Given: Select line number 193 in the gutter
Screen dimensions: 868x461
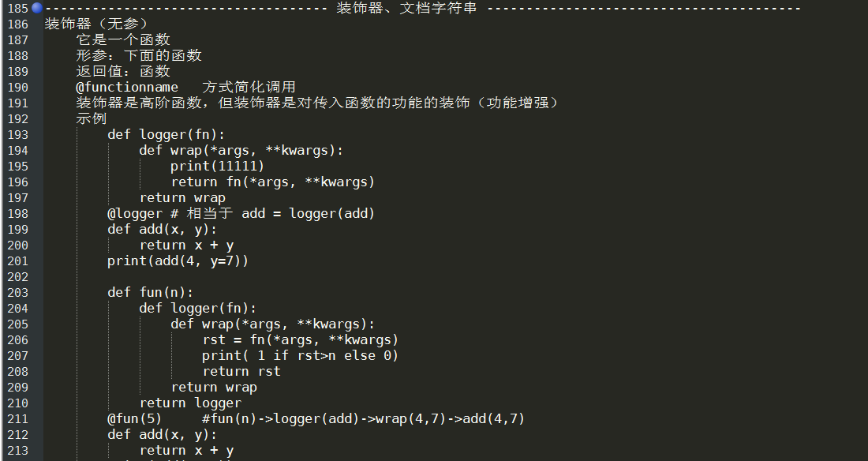Looking at the screenshot, I should tap(17, 135).
